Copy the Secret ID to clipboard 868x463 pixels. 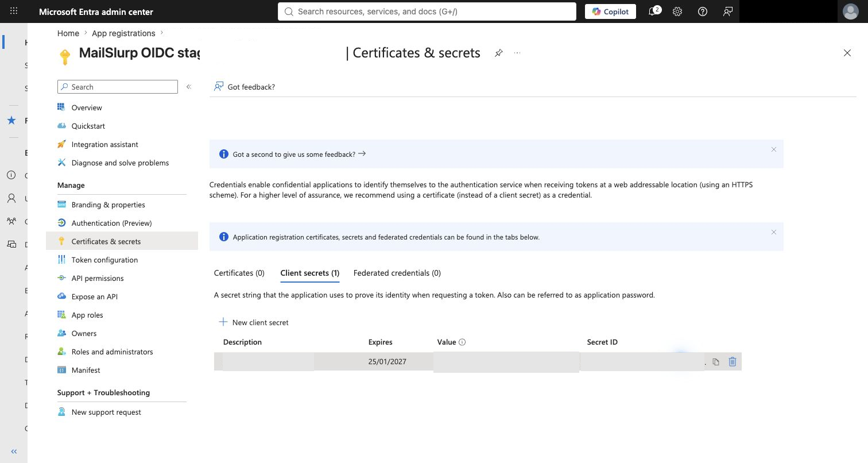tap(715, 362)
